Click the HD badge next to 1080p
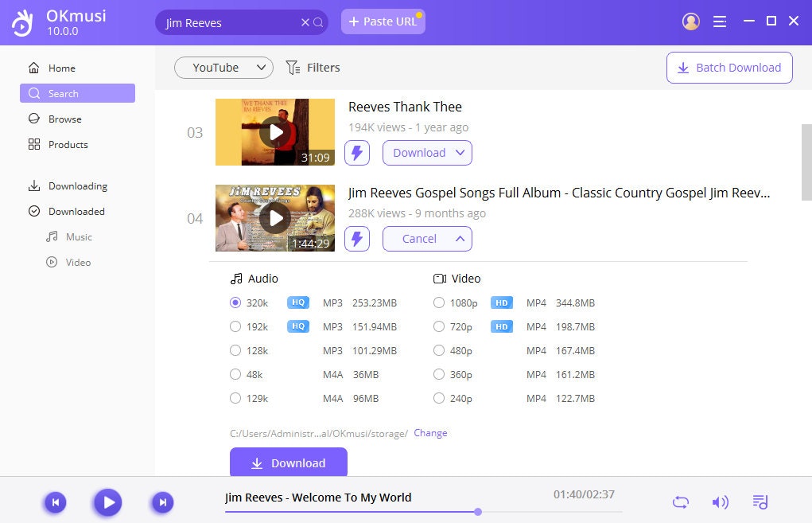 502,302
